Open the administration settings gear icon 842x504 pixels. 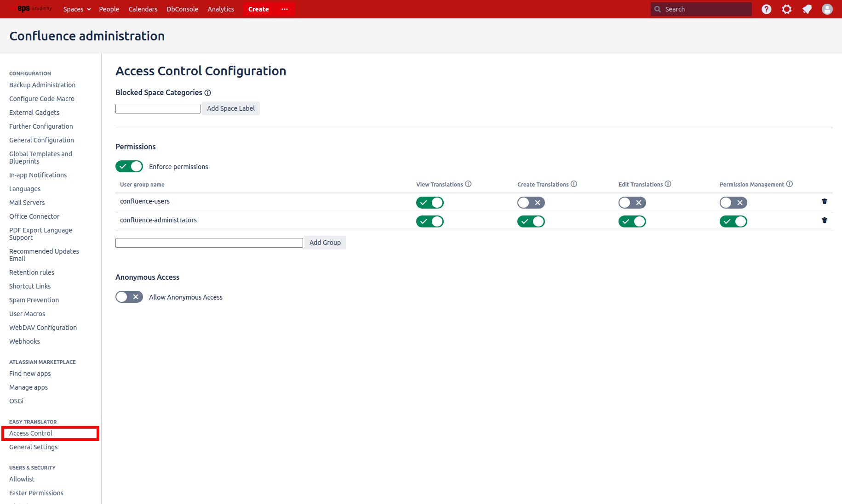tap(786, 9)
